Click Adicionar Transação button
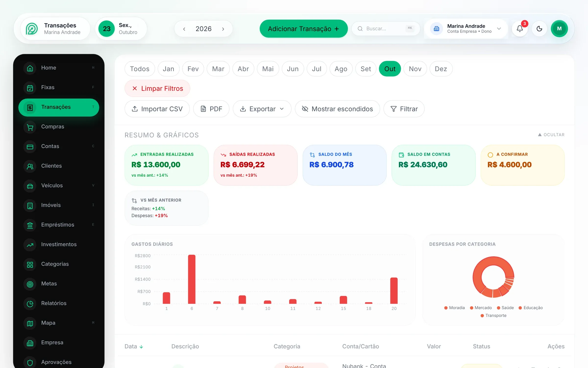This screenshot has height=368, width=588. point(304,29)
